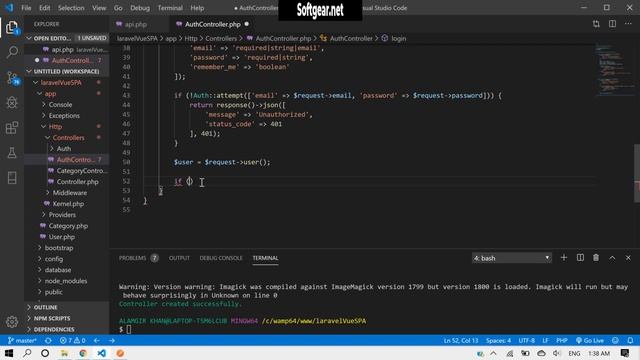Open Kernel.php in explorer
Viewport: 640px width, 360px height.
click(x=68, y=204)
